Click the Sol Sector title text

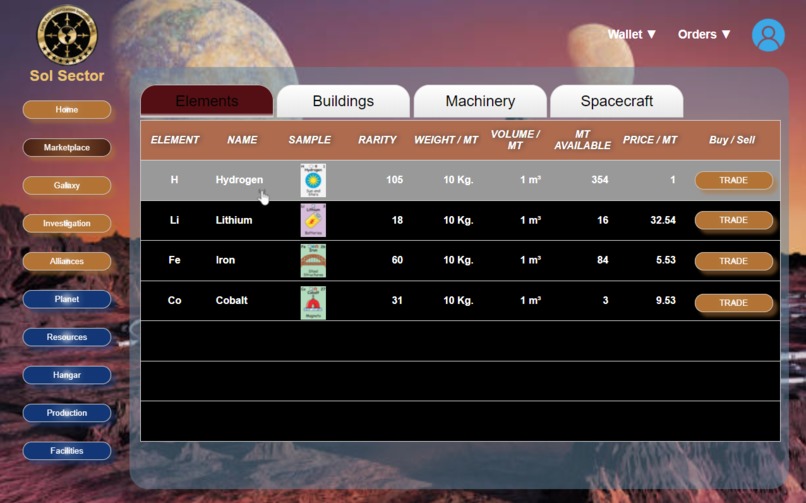[x=67, y=76]
